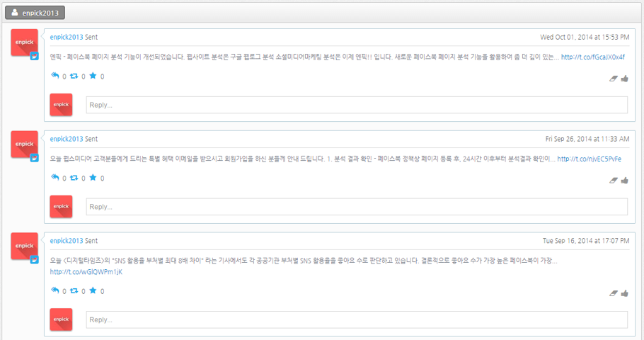This screenshot has width=644, height=340.
Task: Retweet the Sep 16 post
Action: (x=74, y=290)
